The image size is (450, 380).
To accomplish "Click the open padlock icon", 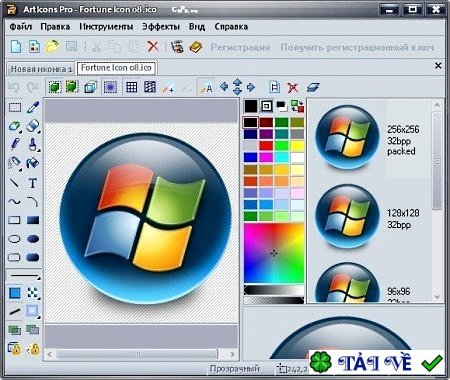I will pos(33,349).
